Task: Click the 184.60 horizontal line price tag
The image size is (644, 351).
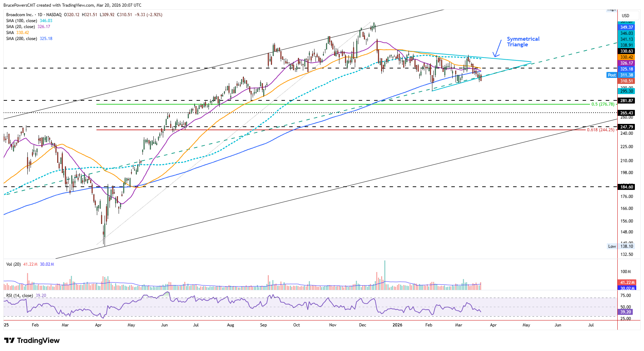Action: coord(627,187)
